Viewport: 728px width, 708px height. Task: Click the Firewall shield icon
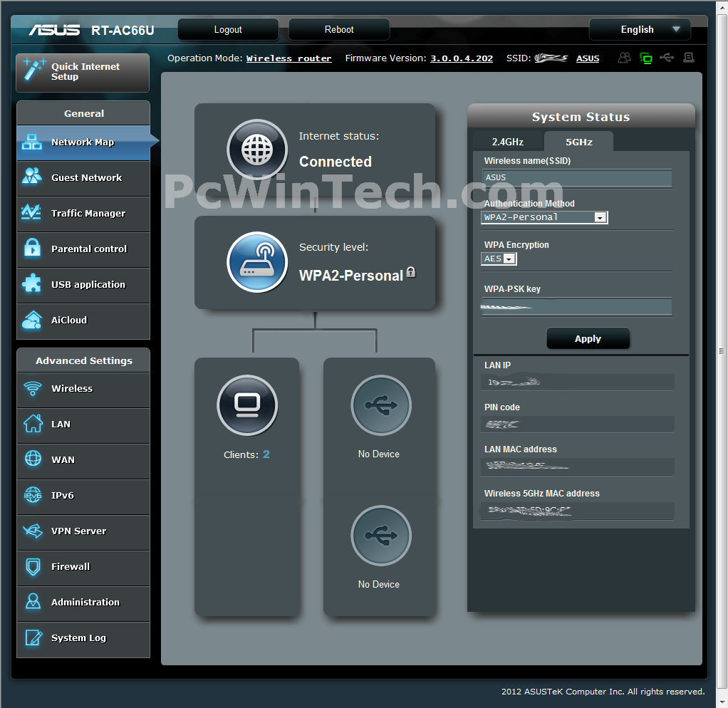33,566
